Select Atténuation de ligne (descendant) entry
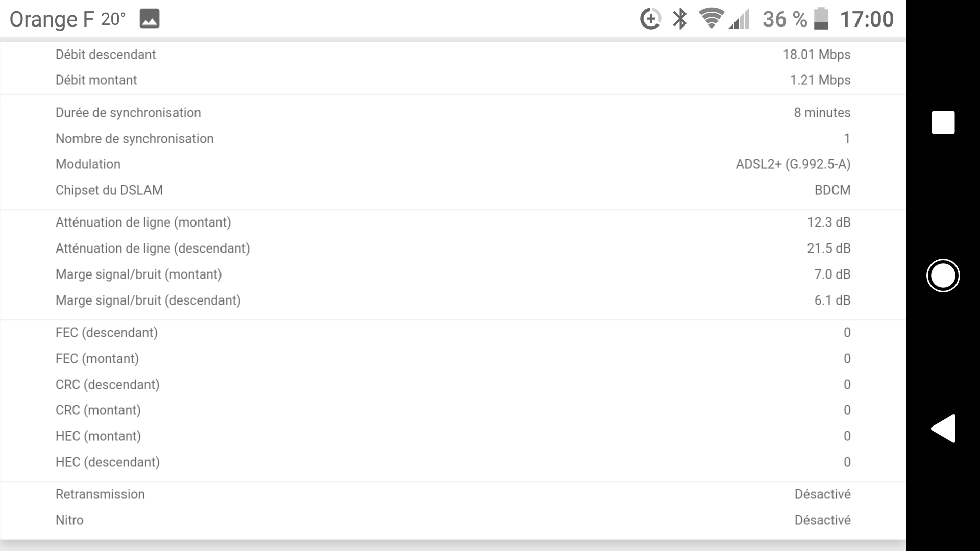 click(453, 248)
